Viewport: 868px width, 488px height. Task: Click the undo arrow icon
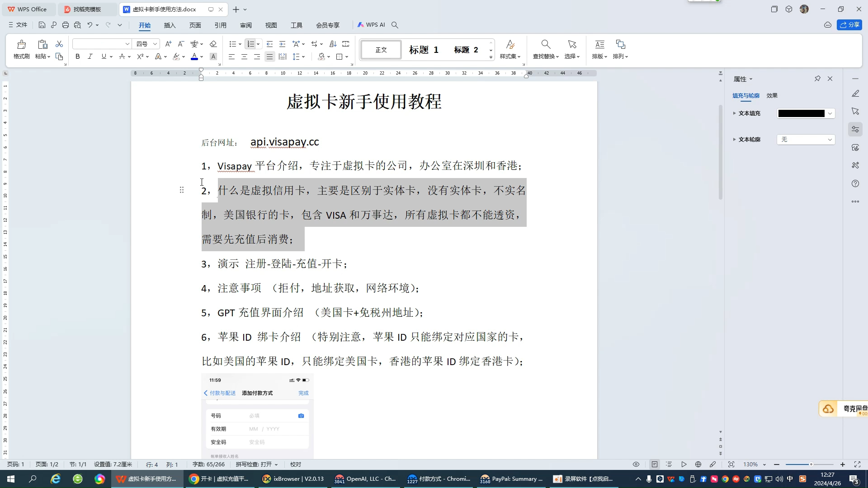90,25
